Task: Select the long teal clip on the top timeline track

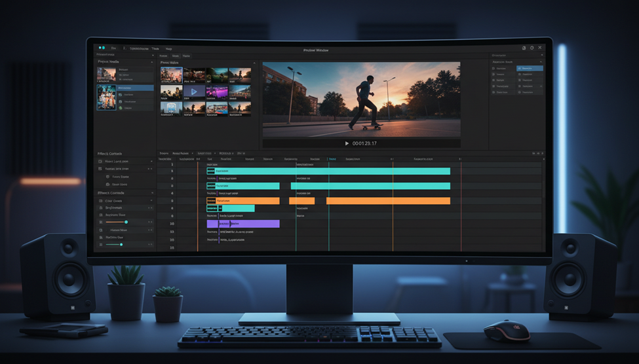Action: 328,172
